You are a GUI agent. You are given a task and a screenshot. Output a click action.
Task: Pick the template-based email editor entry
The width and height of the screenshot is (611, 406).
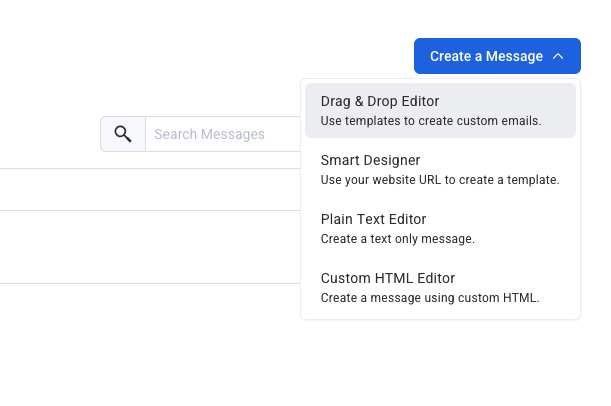click(440, 110)
